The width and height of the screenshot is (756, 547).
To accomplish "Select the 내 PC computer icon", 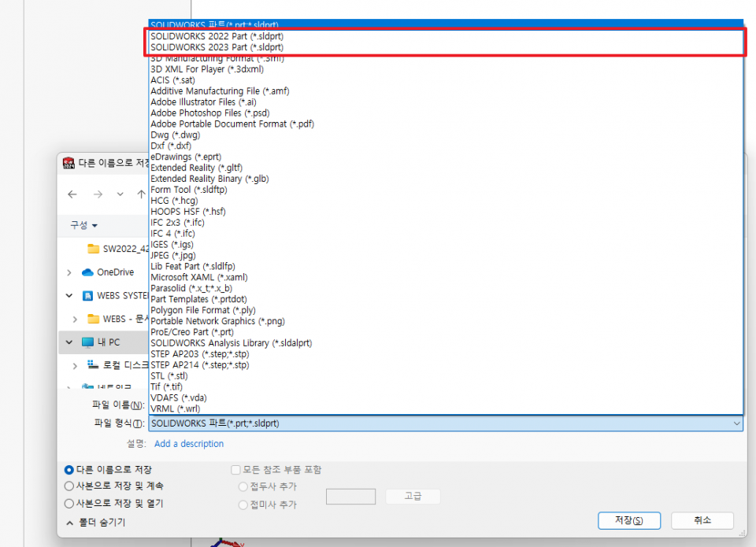I will pos(87,342).
